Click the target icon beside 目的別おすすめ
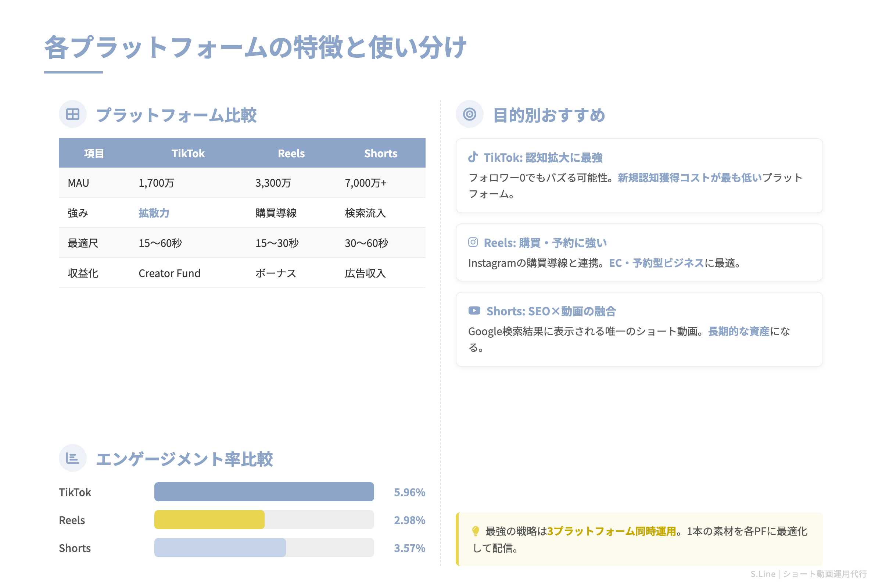The width and height of the screenshot is (882, 588). pyautogui.click(x=470, y=114)
